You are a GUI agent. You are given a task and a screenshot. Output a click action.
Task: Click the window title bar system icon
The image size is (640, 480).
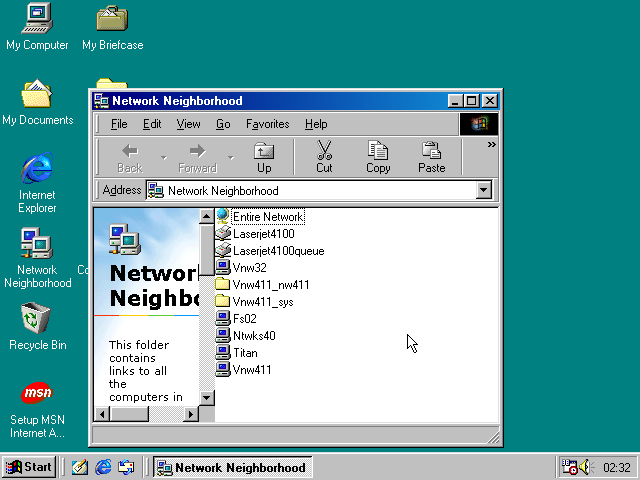point(101,100)
